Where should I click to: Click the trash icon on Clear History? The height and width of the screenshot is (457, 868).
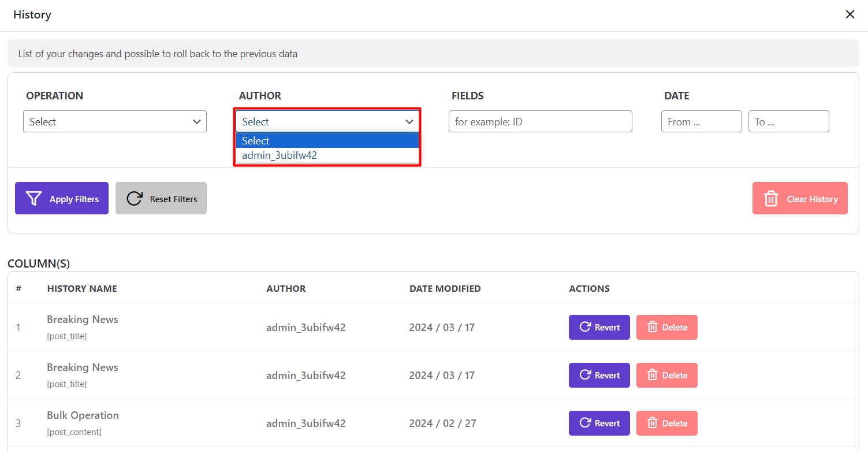coord(771,199)
